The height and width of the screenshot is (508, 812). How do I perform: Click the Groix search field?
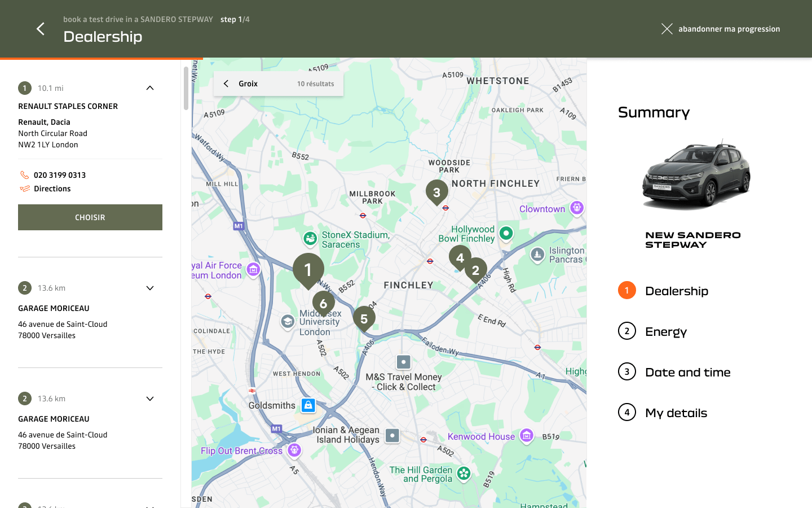click(279, 84)
